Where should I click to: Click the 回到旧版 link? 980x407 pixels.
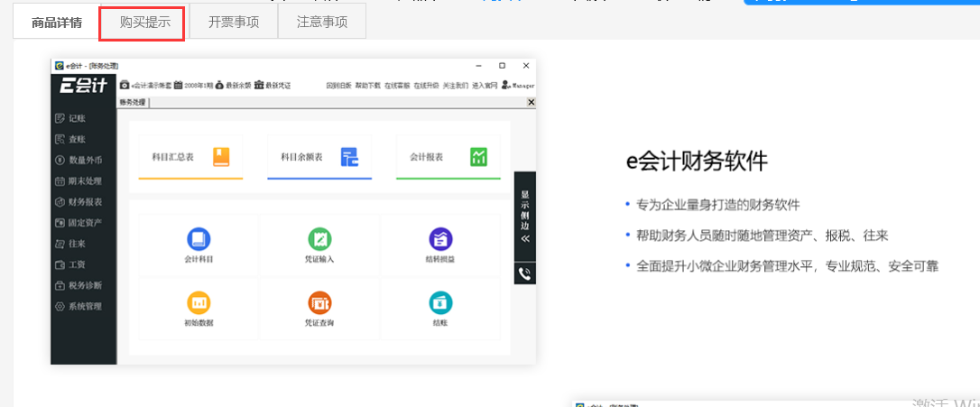(x=338, y=86)
